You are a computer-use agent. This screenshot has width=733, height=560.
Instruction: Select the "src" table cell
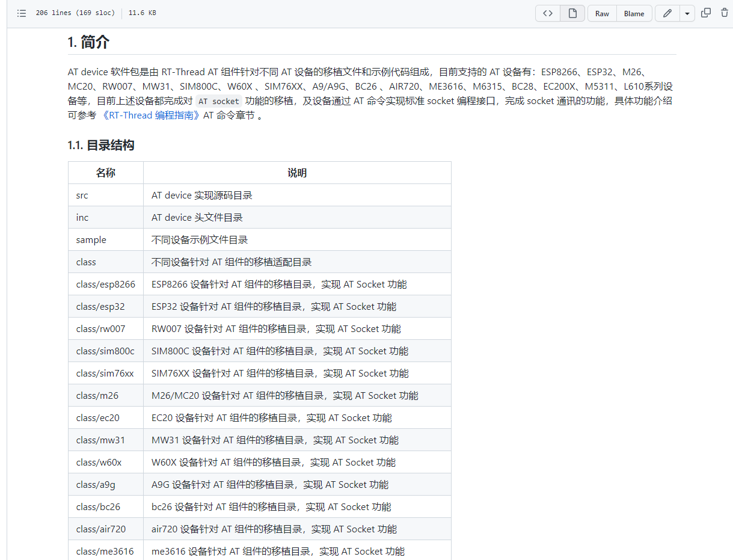point(106,195)
